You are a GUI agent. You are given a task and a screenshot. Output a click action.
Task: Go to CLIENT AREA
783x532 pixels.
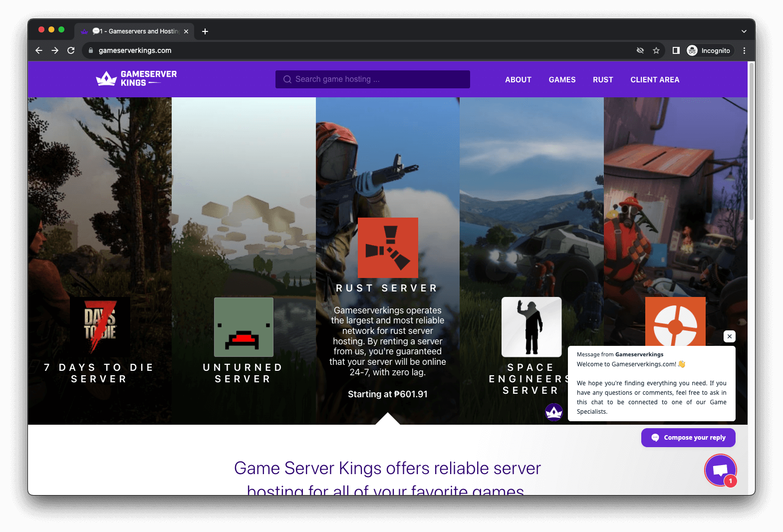[x=655, y=80]
